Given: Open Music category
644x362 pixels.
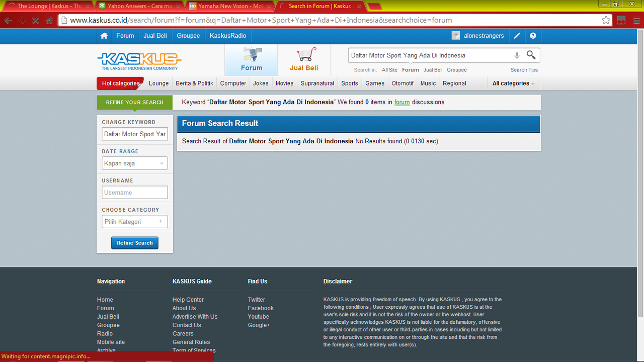Looking at the screenshot, I should click(428, 83).
